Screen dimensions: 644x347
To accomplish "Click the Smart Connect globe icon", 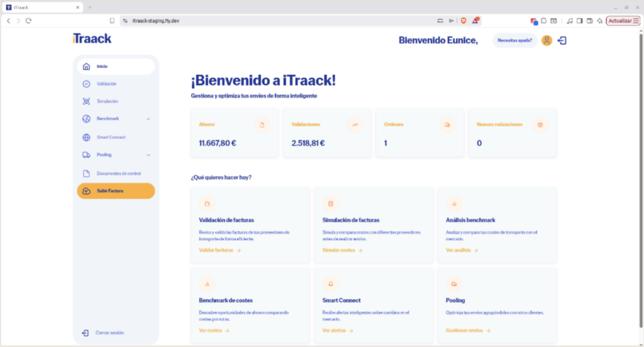I will tap(86, 138).
